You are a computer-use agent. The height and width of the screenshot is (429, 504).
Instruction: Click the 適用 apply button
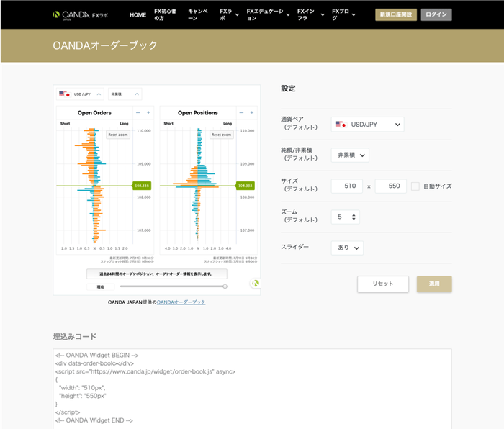(434, 284)
